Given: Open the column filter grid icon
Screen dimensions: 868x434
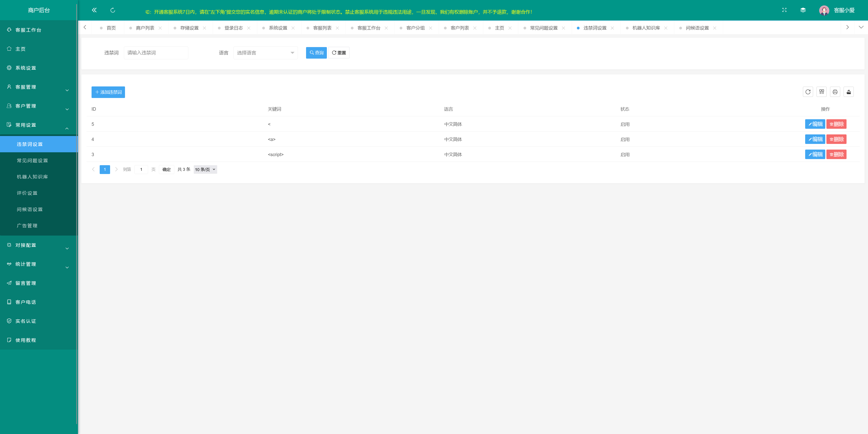Looking at the screenshot, I should pyautogui.click(x=821, y=92).
